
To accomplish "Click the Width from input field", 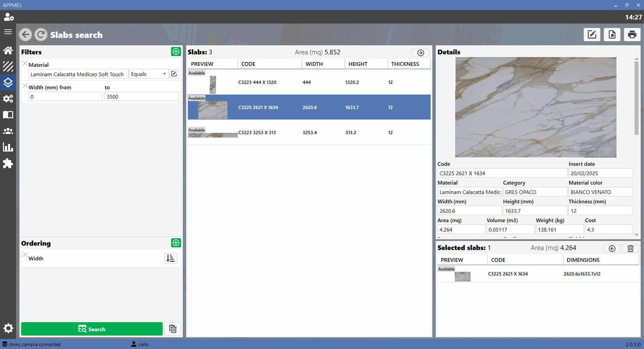I will point(65,97).
